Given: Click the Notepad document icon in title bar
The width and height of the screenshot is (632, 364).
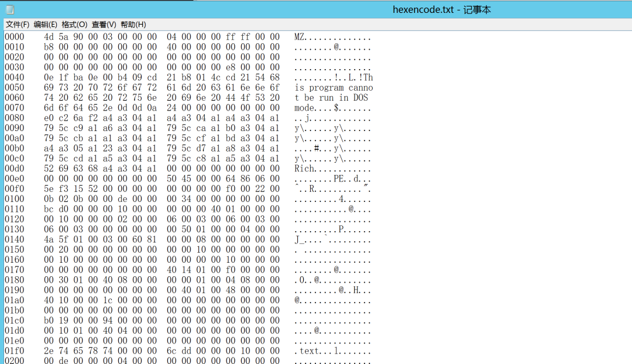Looking at the screenshot, I should point(10,9).
